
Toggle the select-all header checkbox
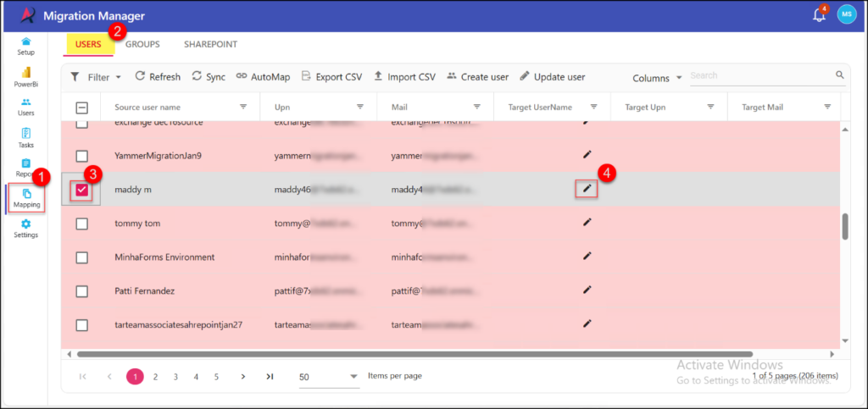tap(81, 108)
